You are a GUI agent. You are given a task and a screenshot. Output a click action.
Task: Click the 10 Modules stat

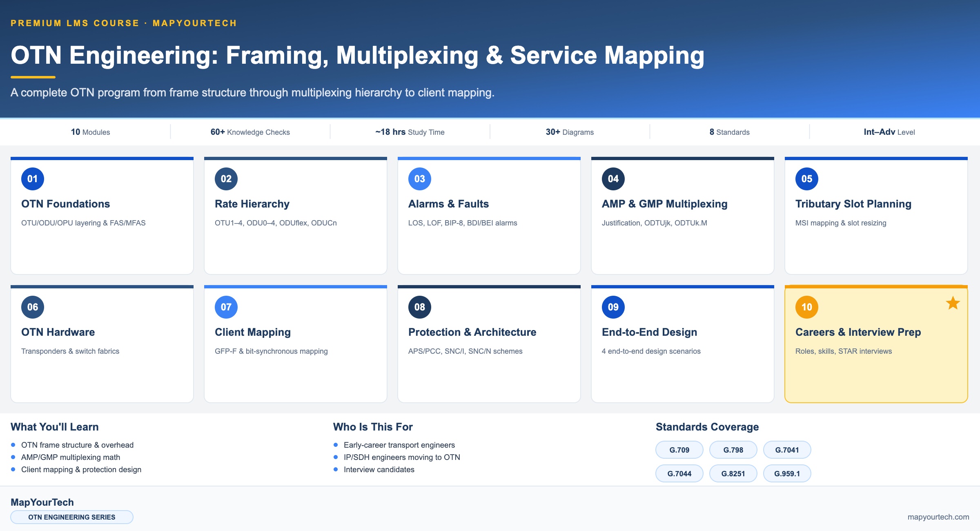(91, 132)
